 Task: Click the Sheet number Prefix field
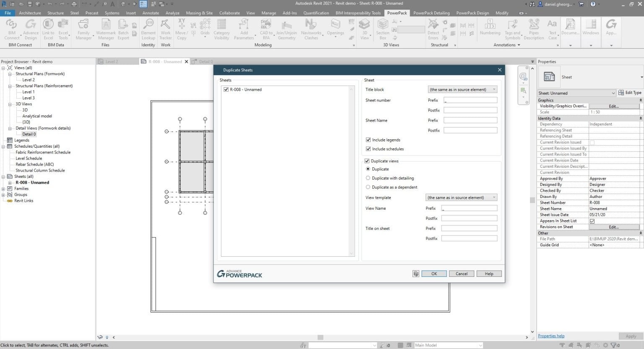point(470,100)
